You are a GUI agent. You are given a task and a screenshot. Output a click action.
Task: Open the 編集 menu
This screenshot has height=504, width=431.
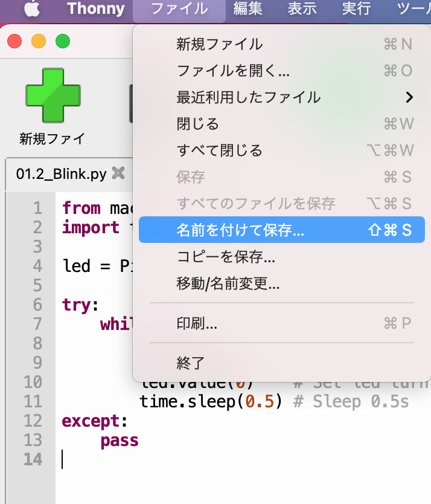pos(247,8)
